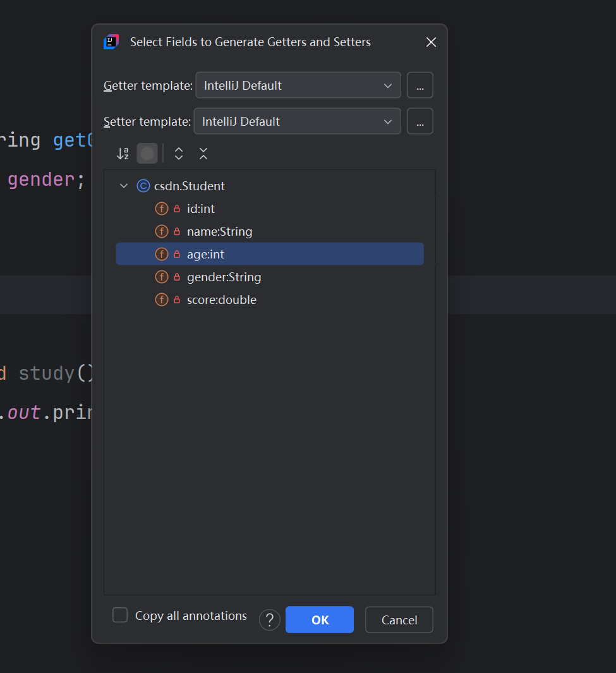Image resolution: width=616 pixels, height=673 pixels.
Task: Confirm with the OK button
Action: [320, 620]
